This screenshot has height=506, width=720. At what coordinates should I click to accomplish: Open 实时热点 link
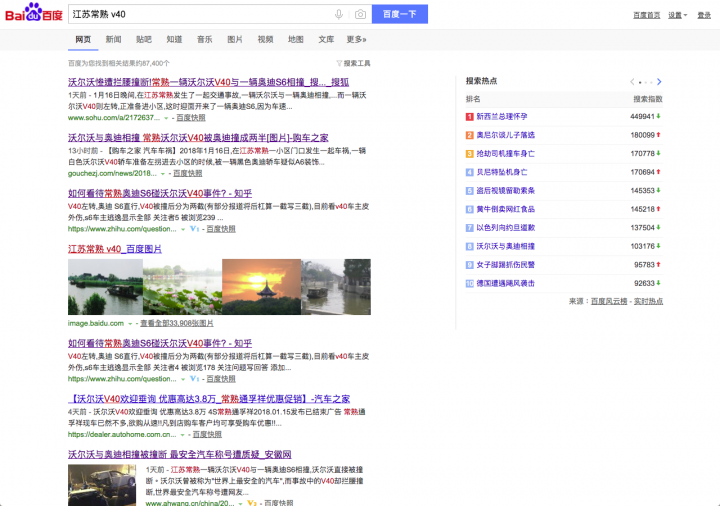point(648,301)
